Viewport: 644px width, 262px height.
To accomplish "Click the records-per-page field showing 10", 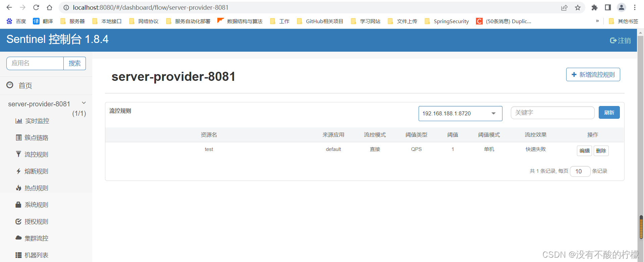I will (x=580, y=171).
